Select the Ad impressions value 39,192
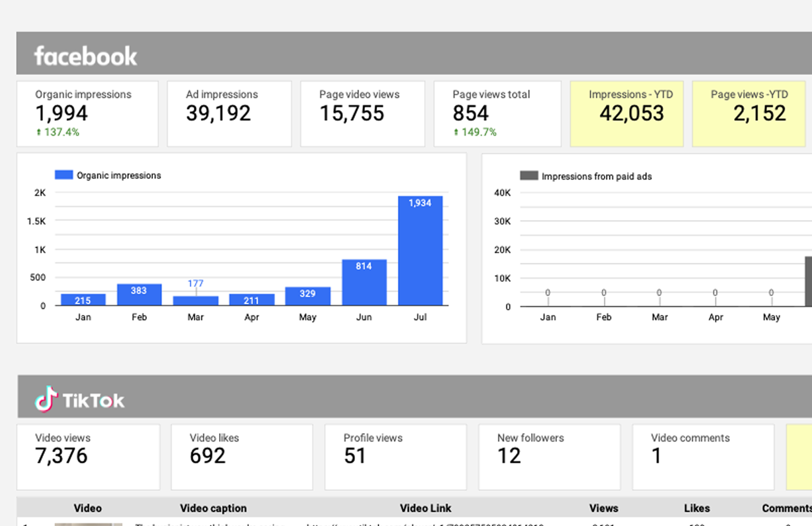Viewport: 812px width, 526px height. click(218, 113)
